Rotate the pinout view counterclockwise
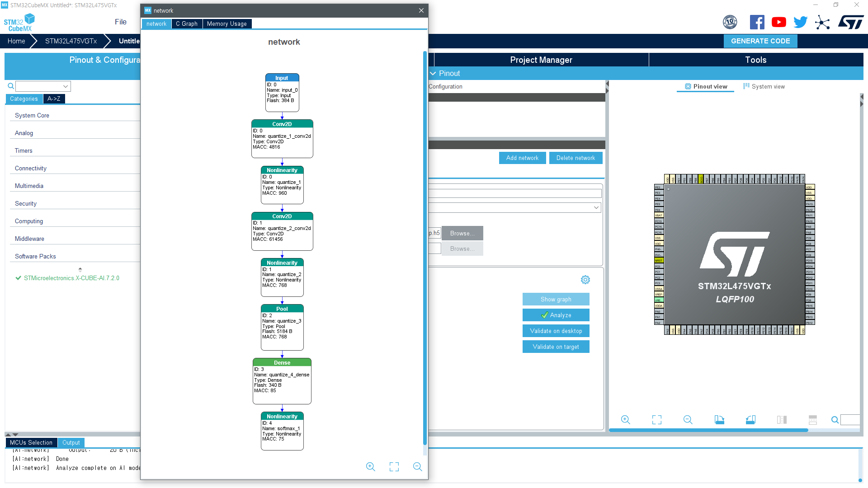This screenshot has width=868, height=488. point(750,420)
